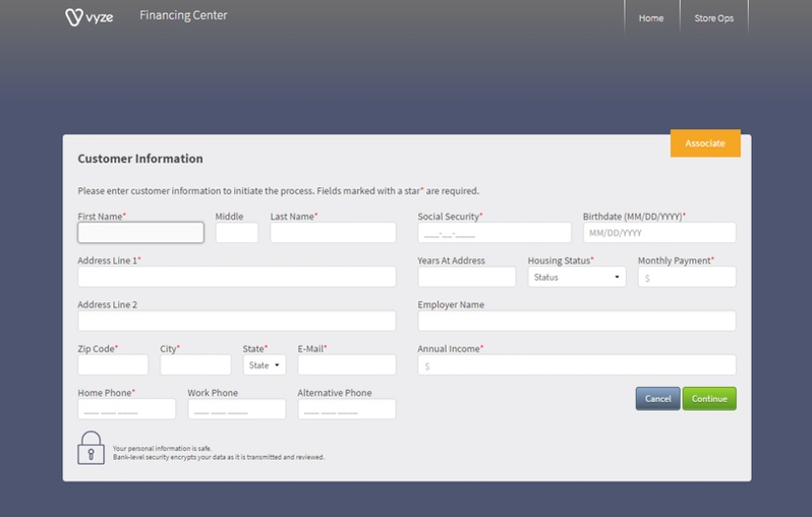Viewport: 812px width, 517px height.
Task: Focus the Employer Name field
Action: [577, 321]
